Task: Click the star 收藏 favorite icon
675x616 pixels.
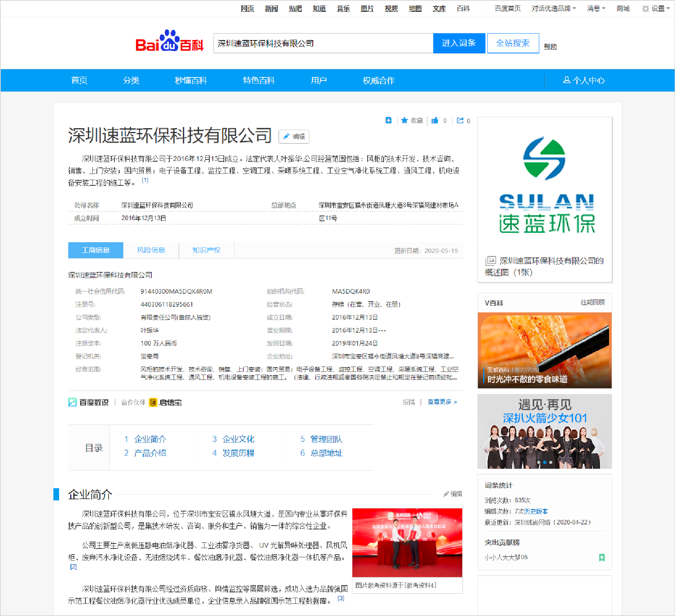Action: (405, 121)
